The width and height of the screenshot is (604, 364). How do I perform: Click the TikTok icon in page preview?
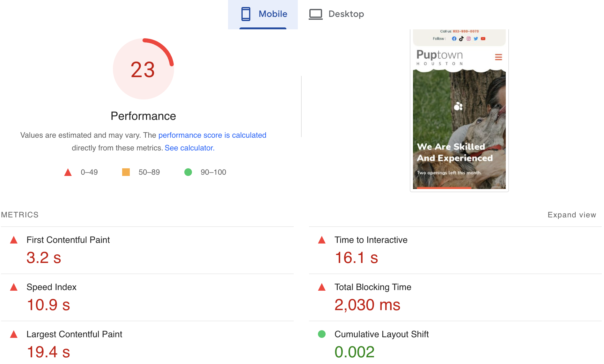[461, 39]
